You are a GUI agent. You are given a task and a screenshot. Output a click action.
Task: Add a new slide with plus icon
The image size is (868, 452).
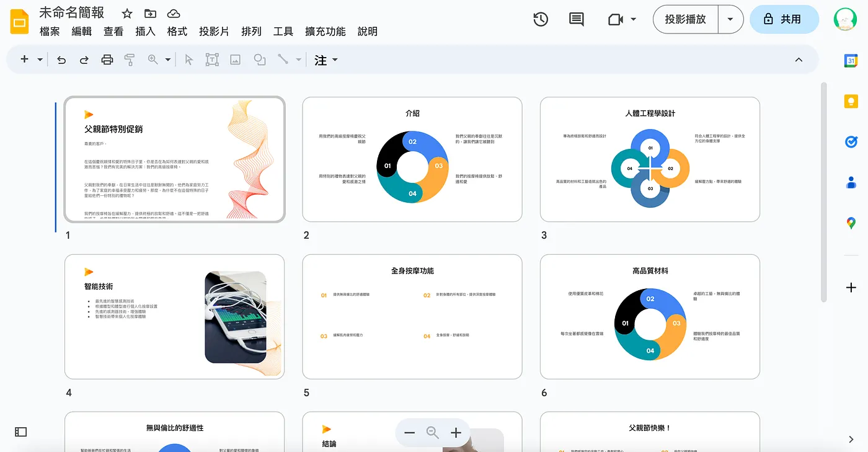click(25, 60)
